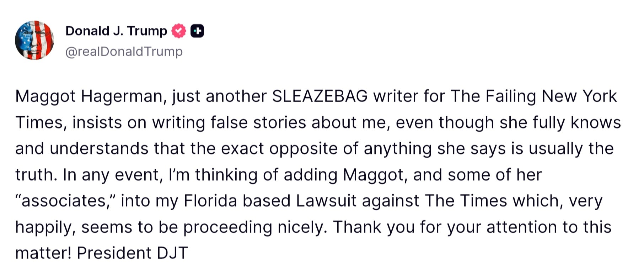Click the black square badge beside the name

pos(197,31)
